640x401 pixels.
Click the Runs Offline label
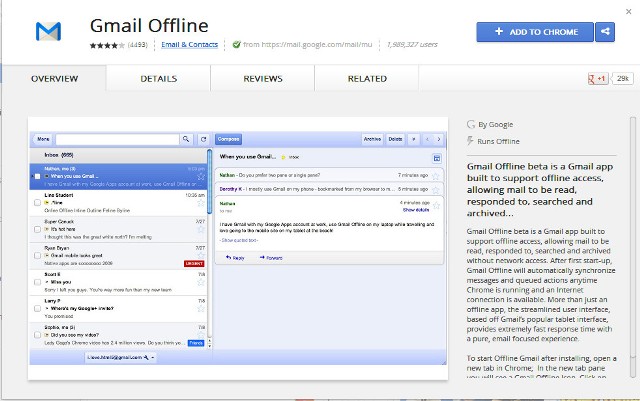[x=498, y=141]
